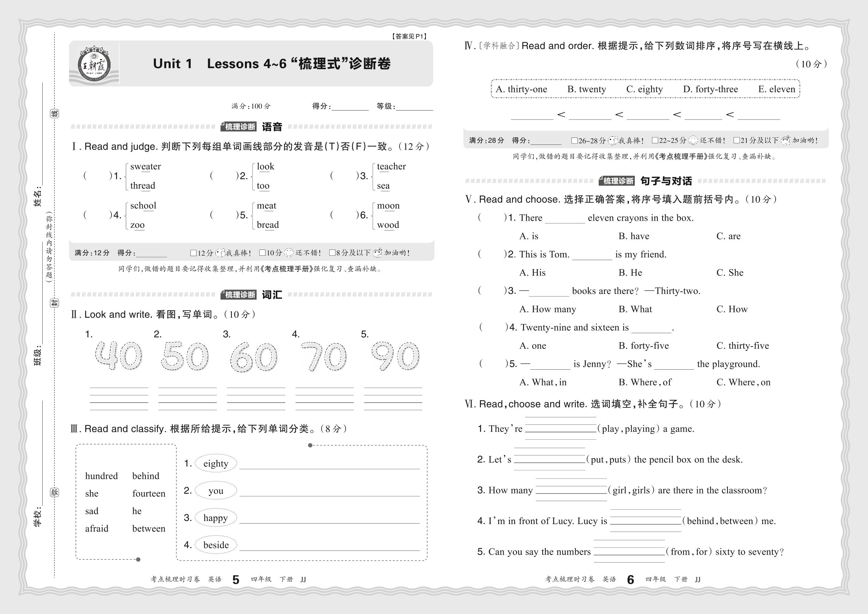Click the dotted number 40 picture
The width and height of the screenshot is (868, 614).
point(119,356)
